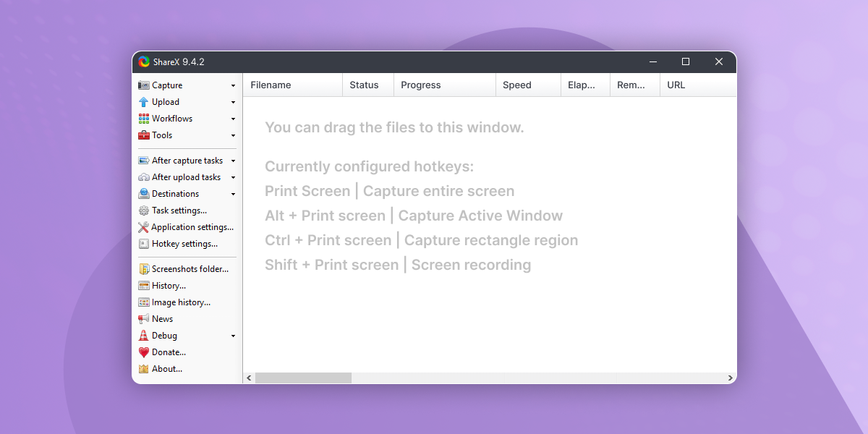The height and width of the screenshot is (434, 868).
Task: Sort by the Filename column header
Action: (x=293, y=85)
